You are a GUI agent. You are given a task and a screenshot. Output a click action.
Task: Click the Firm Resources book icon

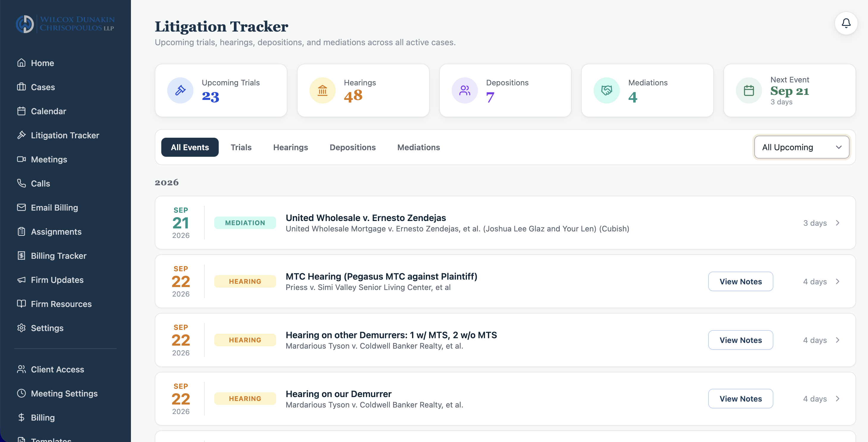[21, 303]
